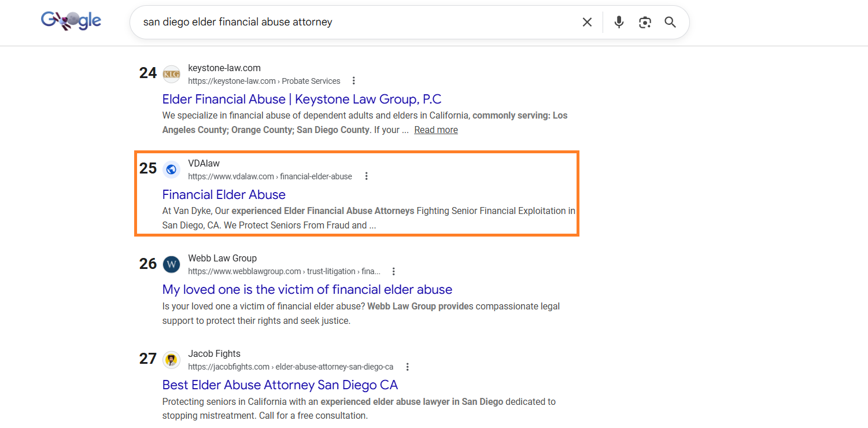Open Google Lens image search
The height and width of the screenshot is (428, 868).
click(x=645, y=22)
